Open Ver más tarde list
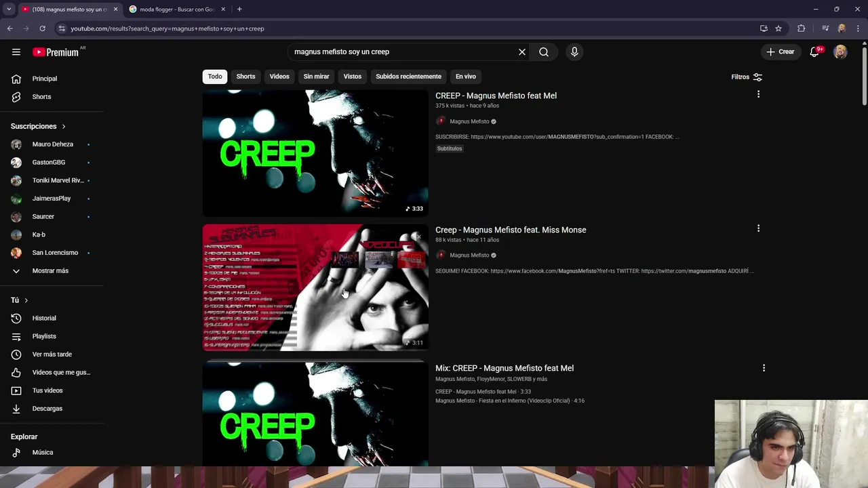 (52, 354)
